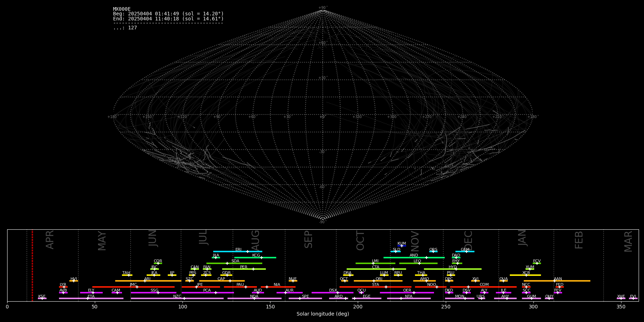Select the red JMC activity bar

133,287
